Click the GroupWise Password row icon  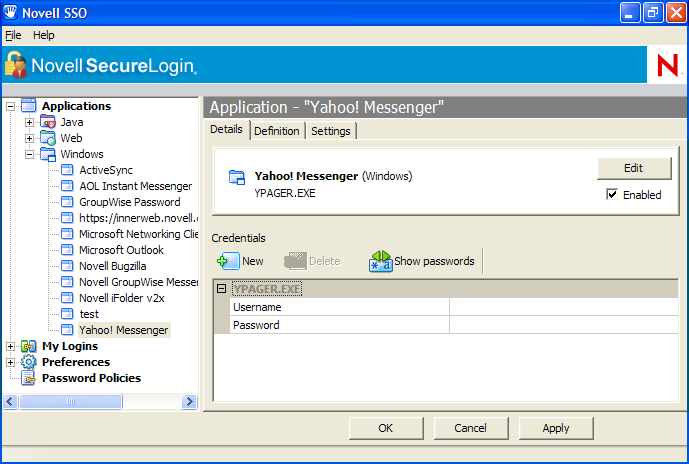tap(67, 202)
